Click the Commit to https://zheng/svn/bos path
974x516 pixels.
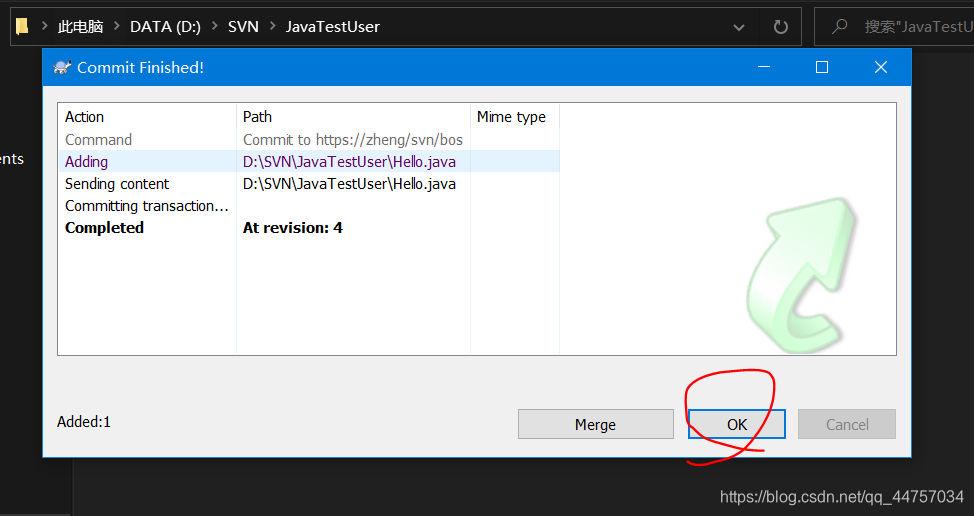353,140
